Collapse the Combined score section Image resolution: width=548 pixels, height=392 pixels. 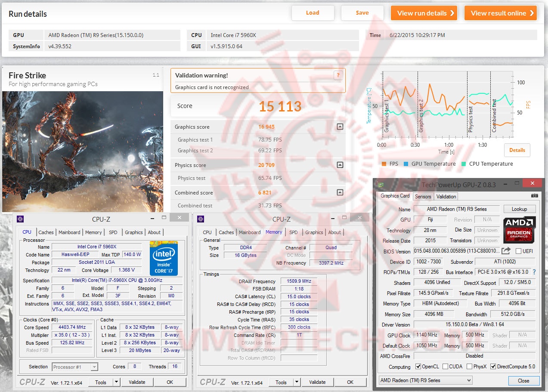(x=340, y=193)
